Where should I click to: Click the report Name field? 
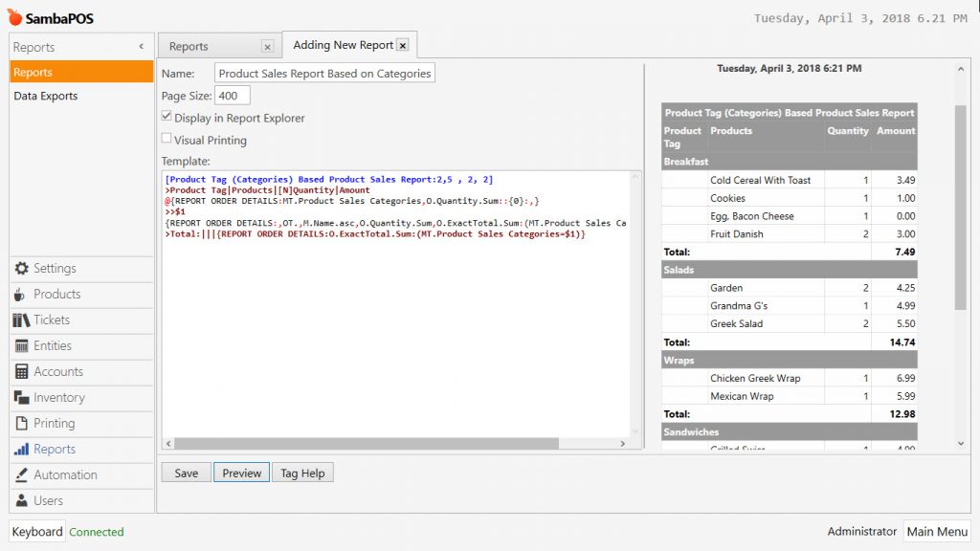[x=324, y=73]
